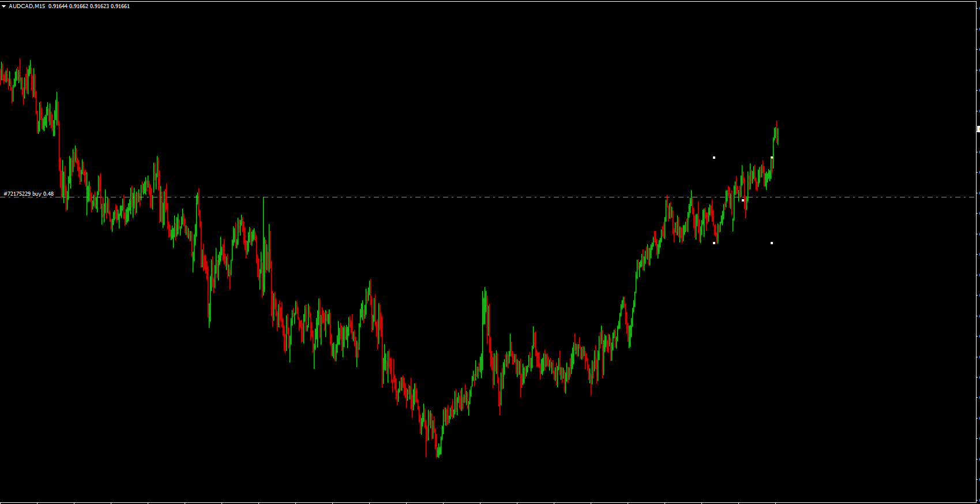Click the top-right white handle of selected object

click(x=772, y=158)
